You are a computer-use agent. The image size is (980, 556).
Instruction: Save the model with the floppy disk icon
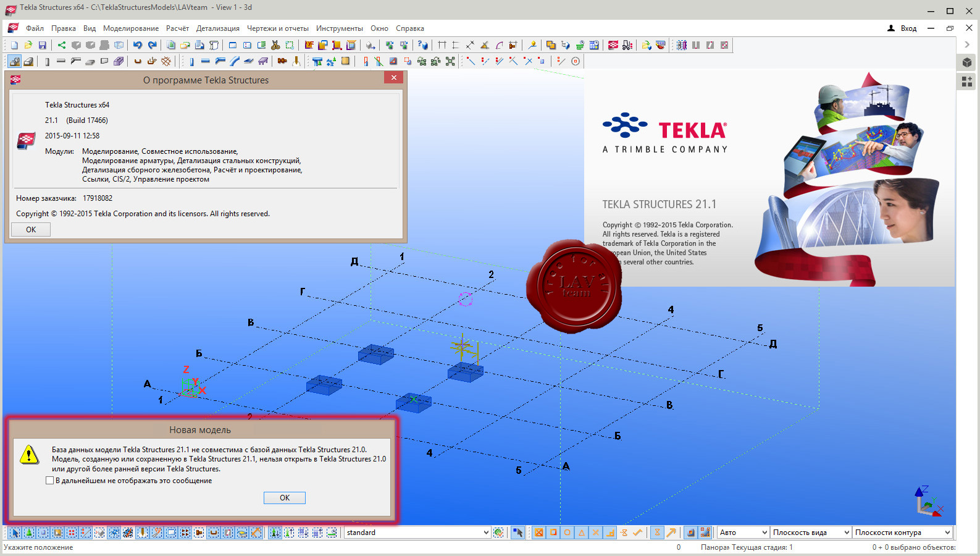point(43,45)
